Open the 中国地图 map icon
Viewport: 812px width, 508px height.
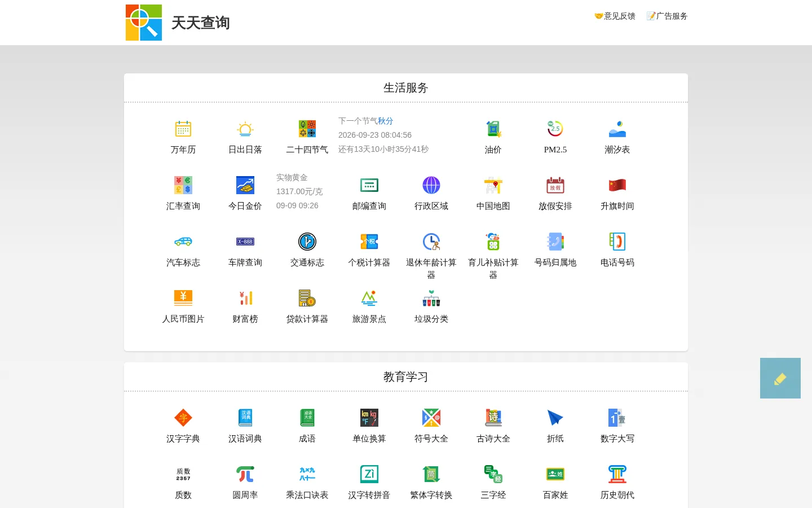pos(493,185)
